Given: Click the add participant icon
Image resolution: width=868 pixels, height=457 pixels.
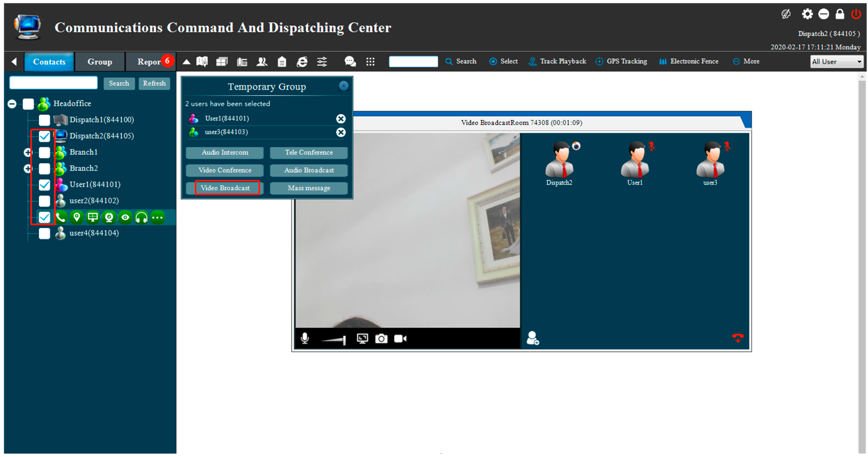Looking at the screenshot, I should [x=533, y=338].
